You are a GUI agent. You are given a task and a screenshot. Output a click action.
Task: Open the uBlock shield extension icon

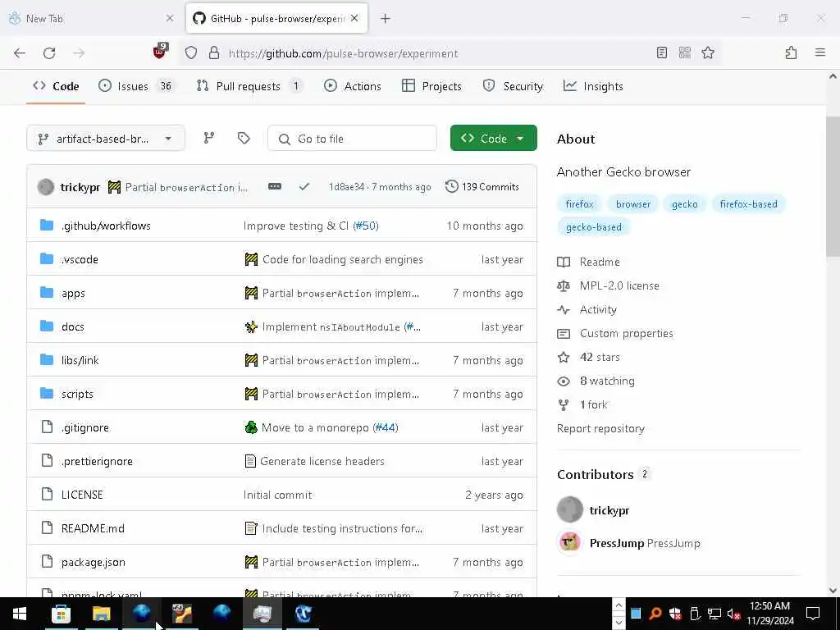click(x=161, y=52)
